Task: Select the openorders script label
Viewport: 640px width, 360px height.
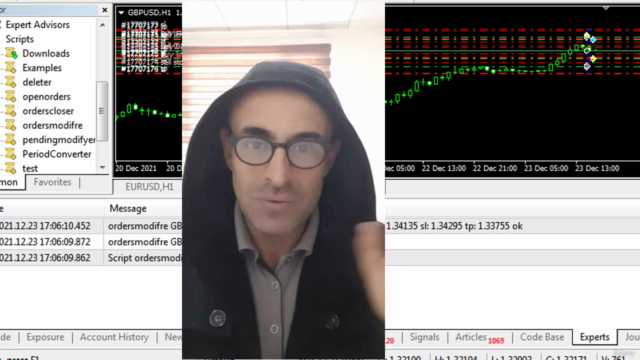Action: [x=47, y=97]
